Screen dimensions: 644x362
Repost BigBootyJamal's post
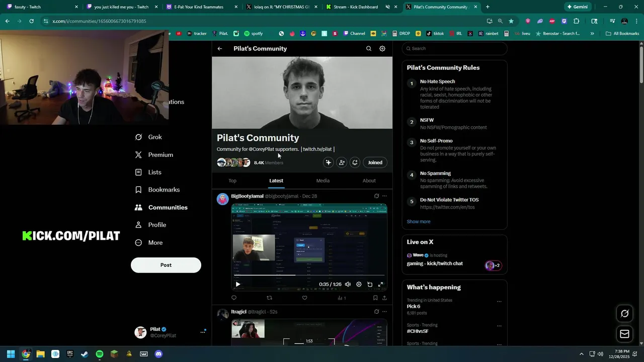269,298
